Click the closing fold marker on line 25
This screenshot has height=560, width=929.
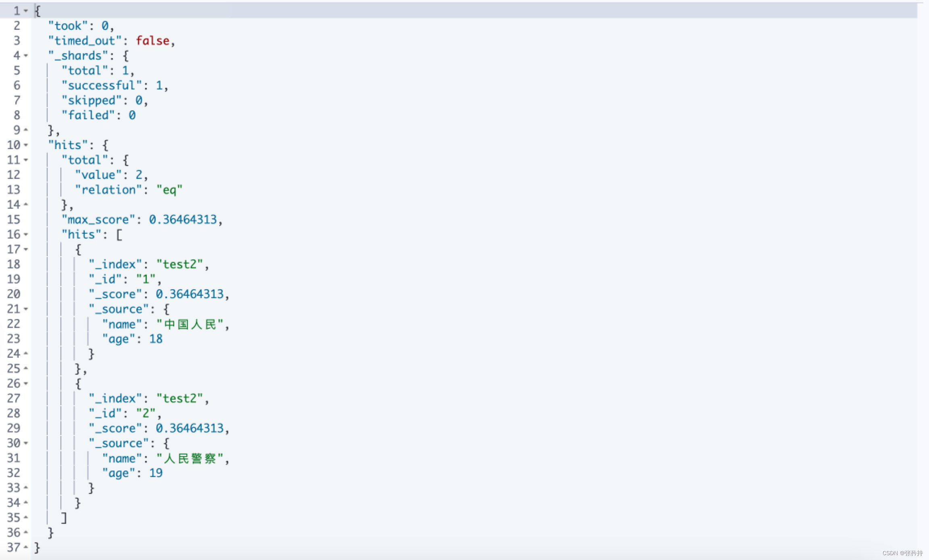click(26, 368)
